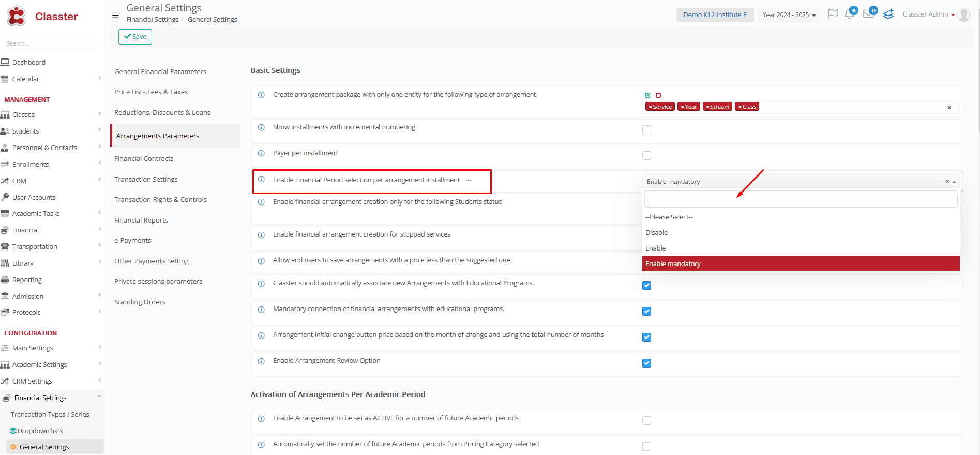The height and width of the screenshot is (455, 980).
Task: Expand the Academic Tasks menu
Action: [x=99, y=213]
